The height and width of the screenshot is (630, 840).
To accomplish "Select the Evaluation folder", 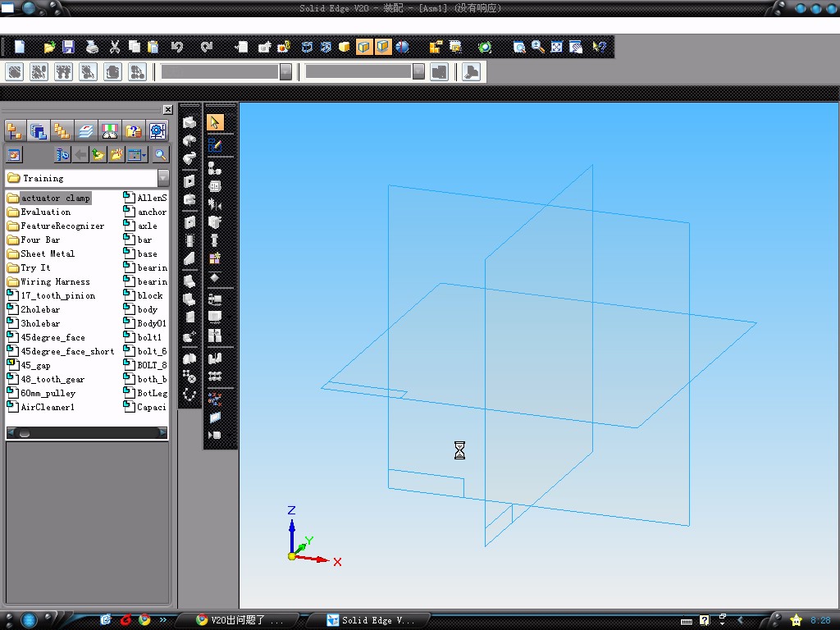I will pos(39,212).
